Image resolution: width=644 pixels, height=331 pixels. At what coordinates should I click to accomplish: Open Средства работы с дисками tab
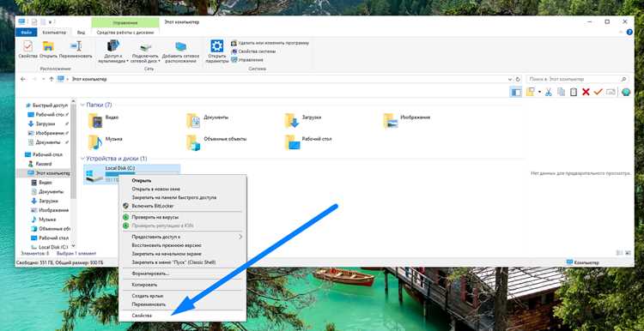click(x=125, y=32)
